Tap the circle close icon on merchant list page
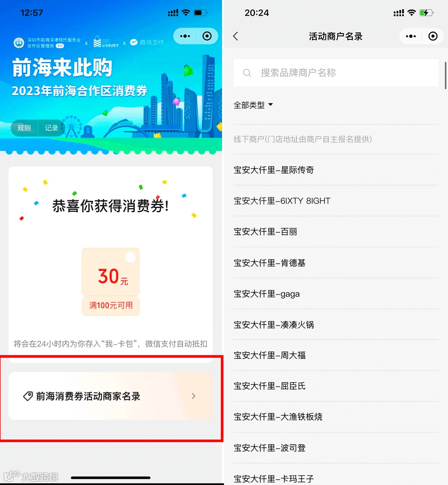The image size is (448, 485). pyautogui.click(x=433, y=36)
